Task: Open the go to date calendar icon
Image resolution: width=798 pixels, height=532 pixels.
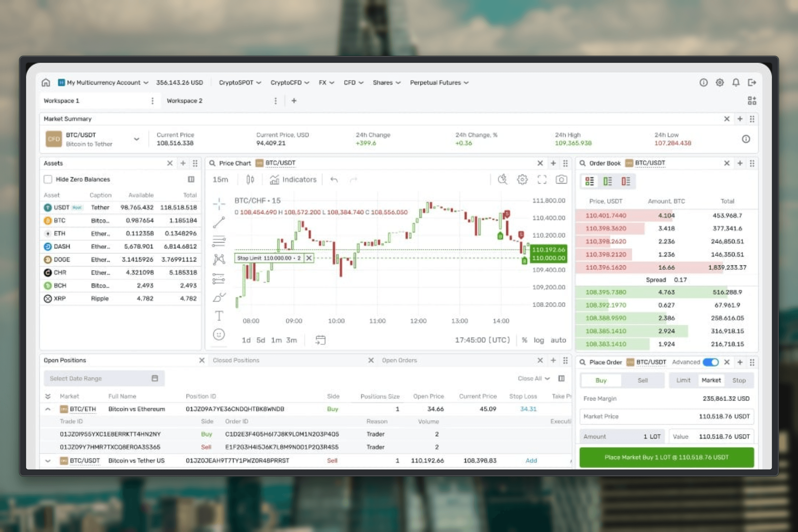Action: click(x=320, y=340)
